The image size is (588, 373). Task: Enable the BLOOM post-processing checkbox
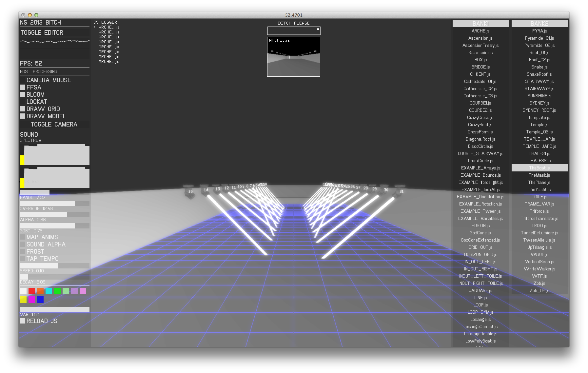[x=23, y=94]
